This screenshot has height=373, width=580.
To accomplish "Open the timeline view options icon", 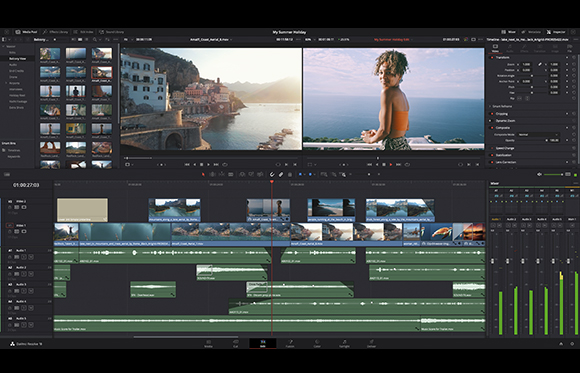I will click(x=7, y=174).
